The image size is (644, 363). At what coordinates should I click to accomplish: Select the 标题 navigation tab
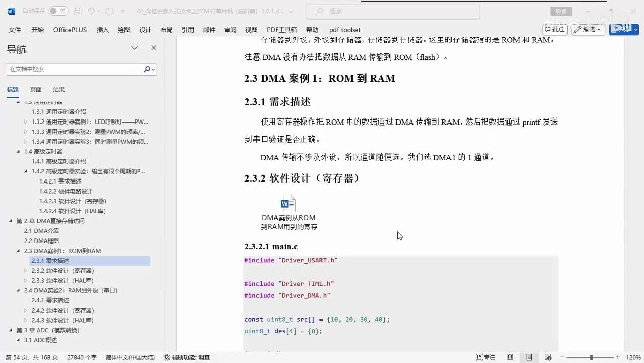pos(13,90)
